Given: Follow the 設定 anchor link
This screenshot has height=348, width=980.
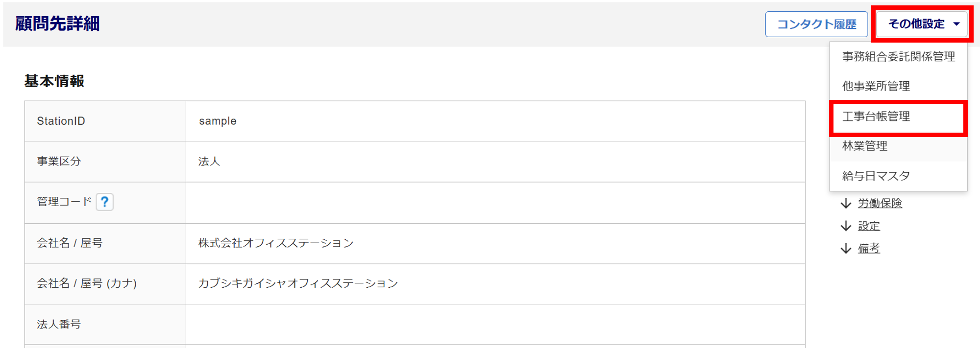Looking at the screenshot, I should (869, 226).
